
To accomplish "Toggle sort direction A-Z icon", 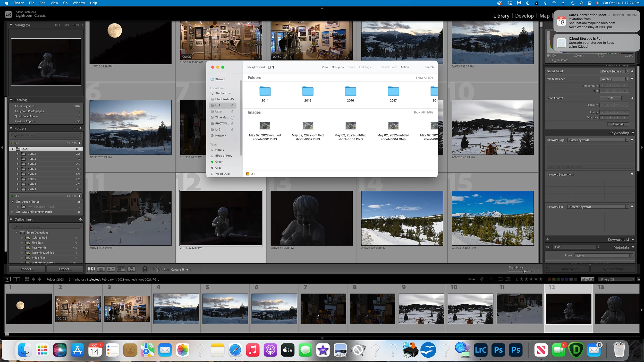I will coord(157,269).
